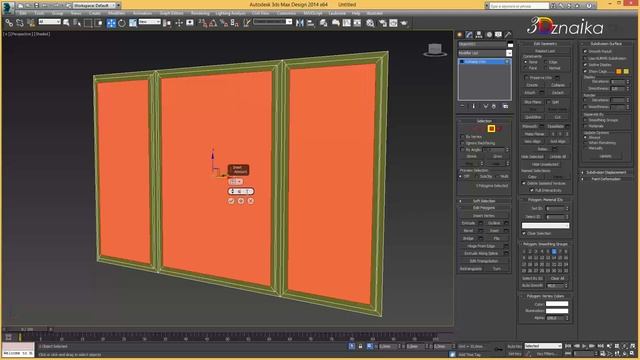640x360 pixels.
Task: Open the key filter Selected dropdown
Action: [x=543, y=346]
